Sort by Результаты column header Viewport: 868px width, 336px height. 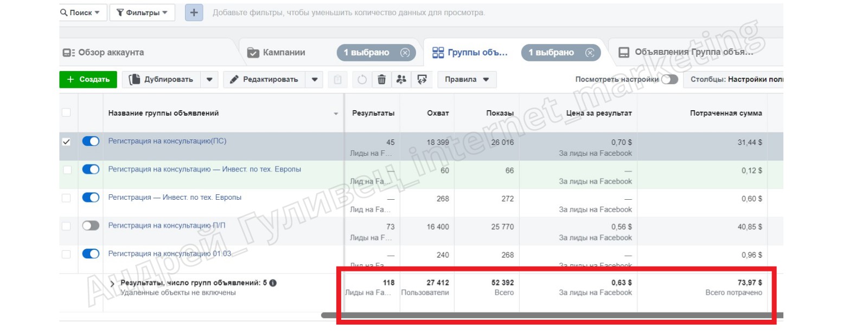(x=373, y=113)
